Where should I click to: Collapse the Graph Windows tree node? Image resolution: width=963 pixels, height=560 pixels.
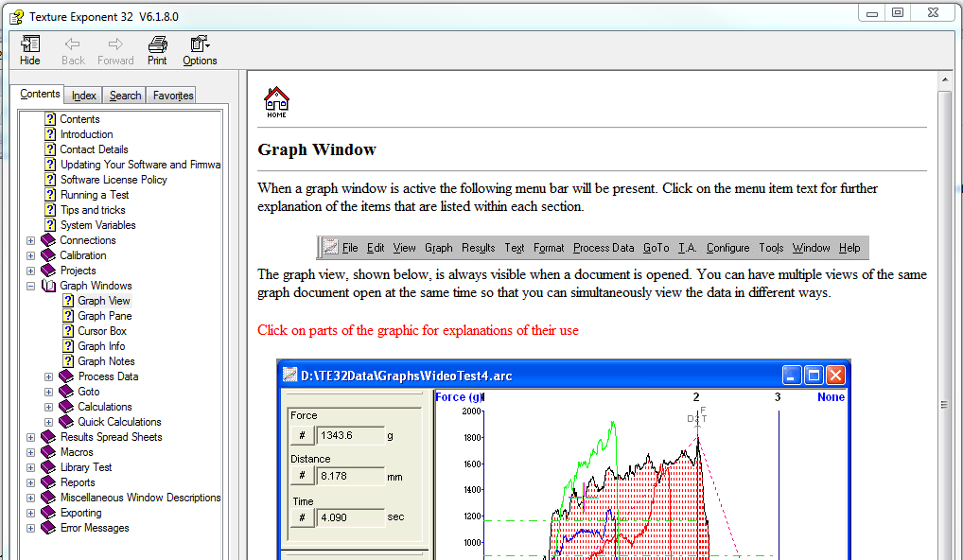point(31,286)
